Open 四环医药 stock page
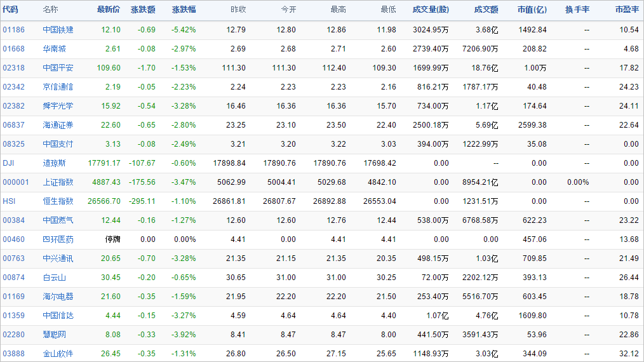 coord(58,239)
